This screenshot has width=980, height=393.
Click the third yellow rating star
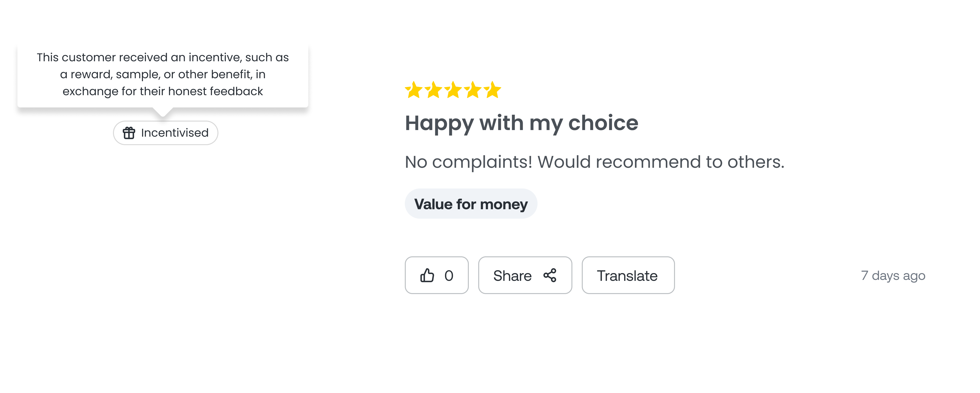pyautogui.click(x=453, y=90)
